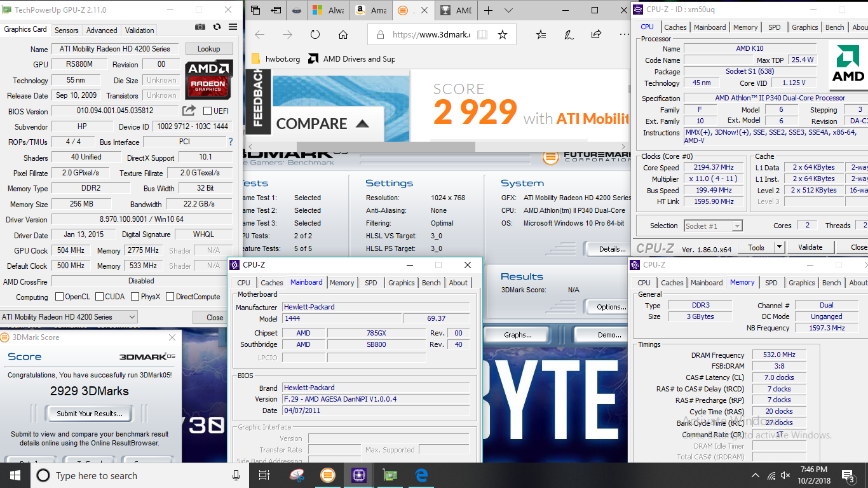Click the Close button in GPU-Z

[215, 317]
